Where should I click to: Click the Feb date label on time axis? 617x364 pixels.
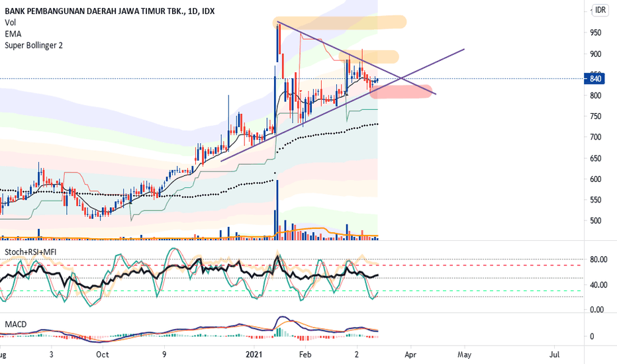(x=305, y=355)
